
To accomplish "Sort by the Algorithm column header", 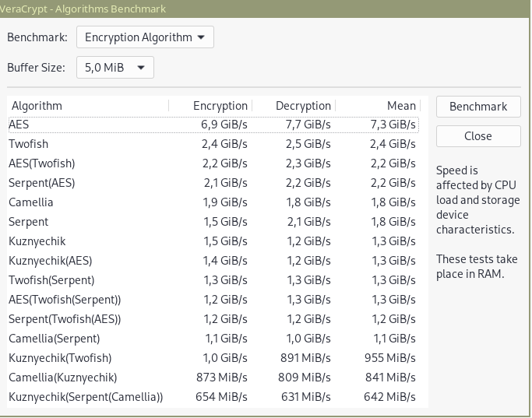I will tap(88, 106).
